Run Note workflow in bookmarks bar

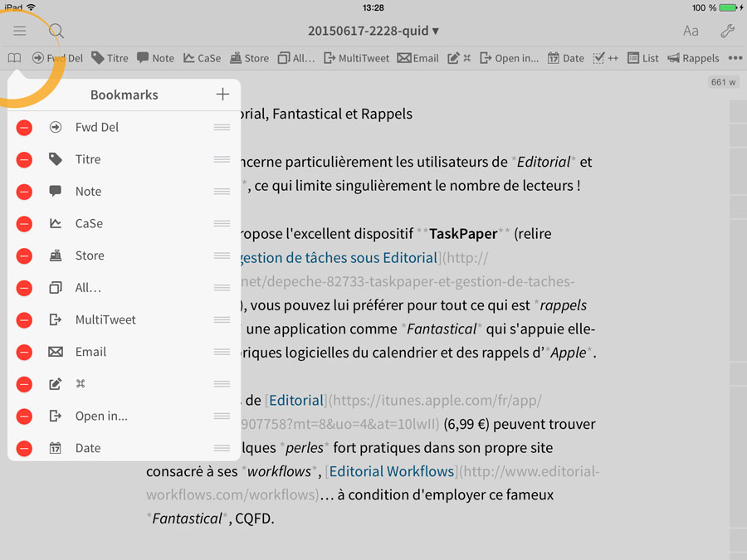(x=155, y=58)
